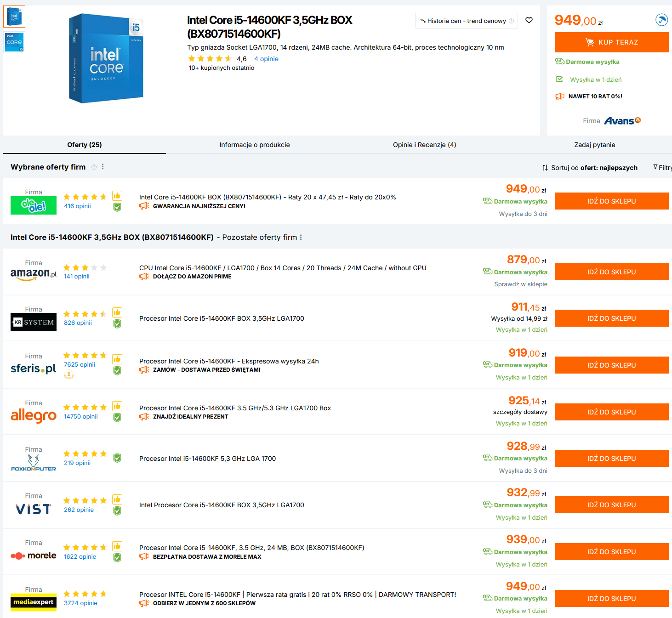The height and width of the screenshot is (618, 672).
Task: Open 141 opinii for Amazon
Action: (x=77, y=277)
